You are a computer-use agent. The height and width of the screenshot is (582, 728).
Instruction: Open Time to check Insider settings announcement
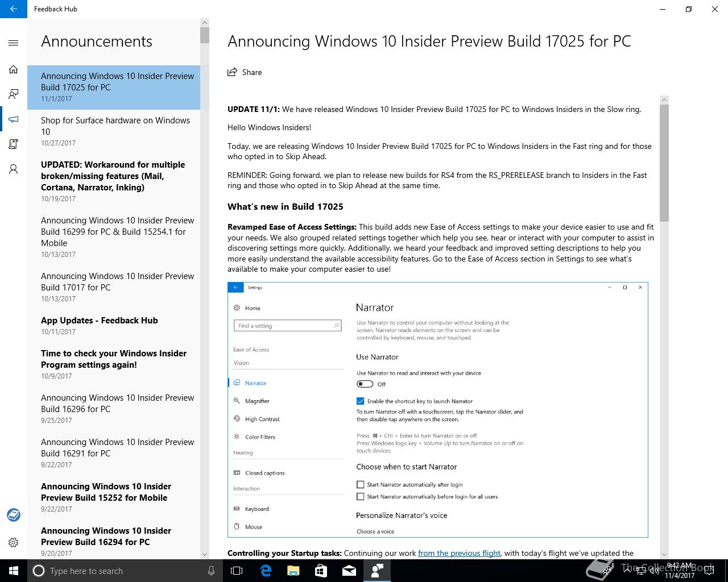(114, 364)
